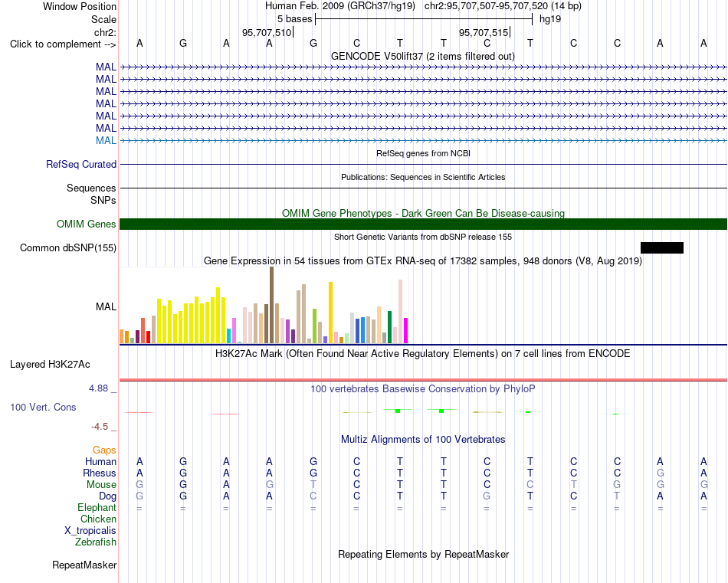Click the Layered H3K27Ac track label

[x=50, y=365]
